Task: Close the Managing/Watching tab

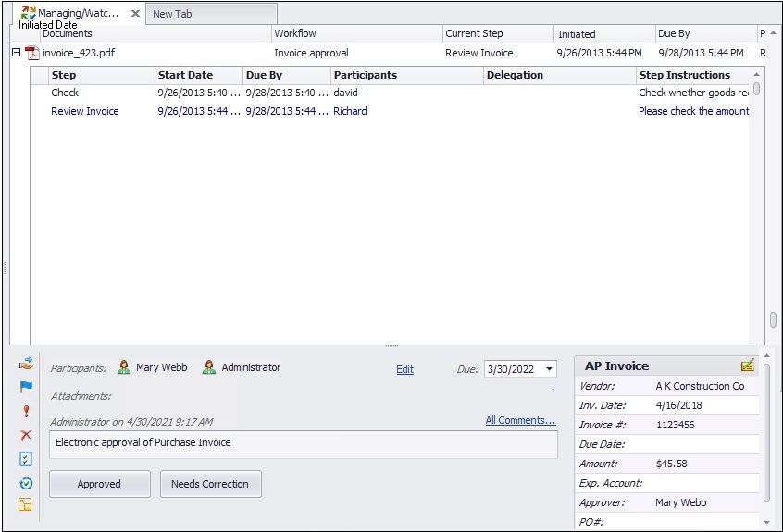Action: coord(135,14)
